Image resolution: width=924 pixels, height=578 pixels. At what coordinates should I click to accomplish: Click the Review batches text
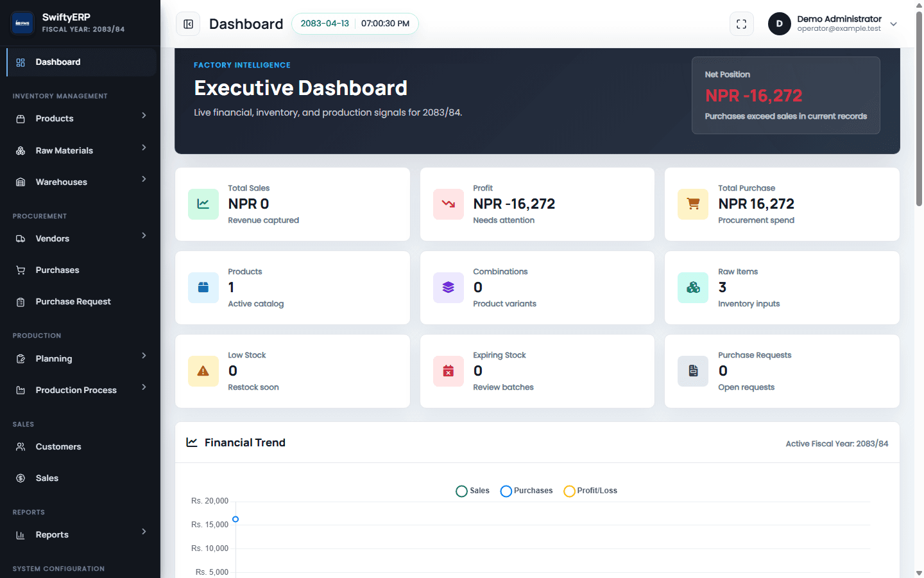click(503, 387)
